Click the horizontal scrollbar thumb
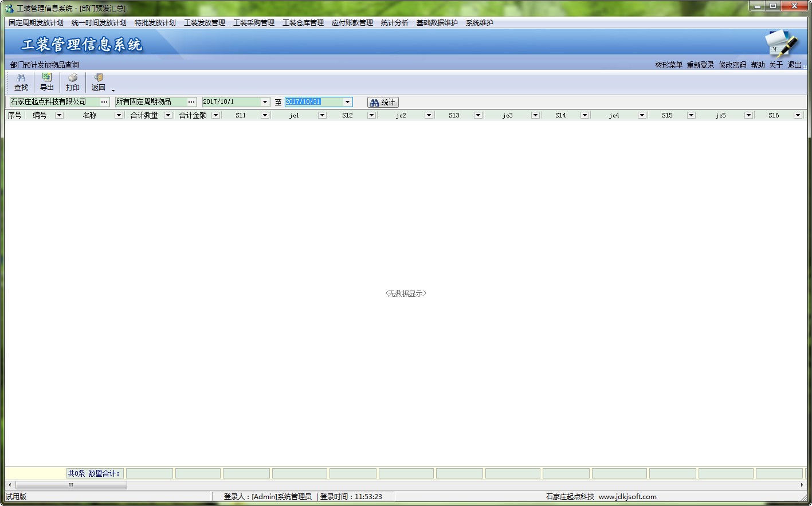Image resolution: width=812 pixels, height=506 pixels. coord(71,485)
